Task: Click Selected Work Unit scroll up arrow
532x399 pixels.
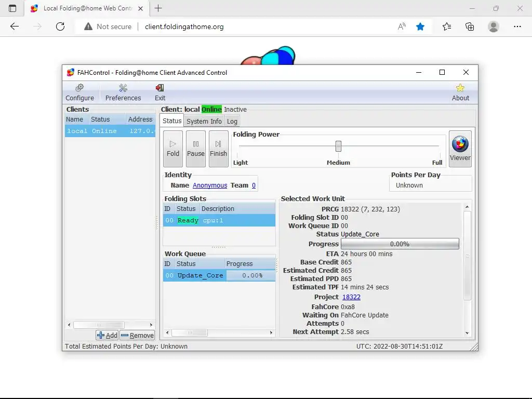Action: [467, 207]
